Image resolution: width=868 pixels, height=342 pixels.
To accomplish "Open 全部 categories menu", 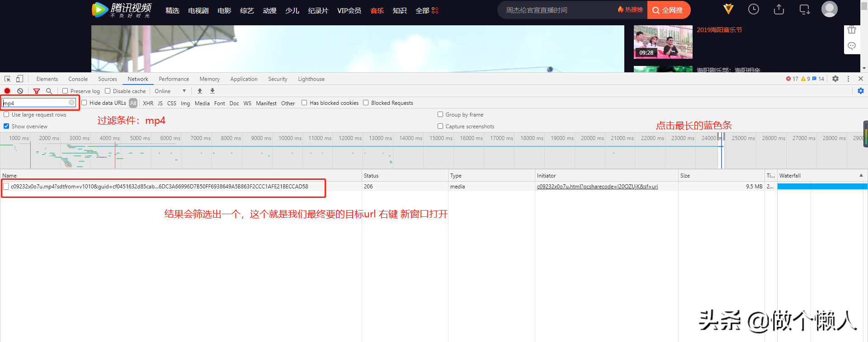I will [x=427, y=10].
